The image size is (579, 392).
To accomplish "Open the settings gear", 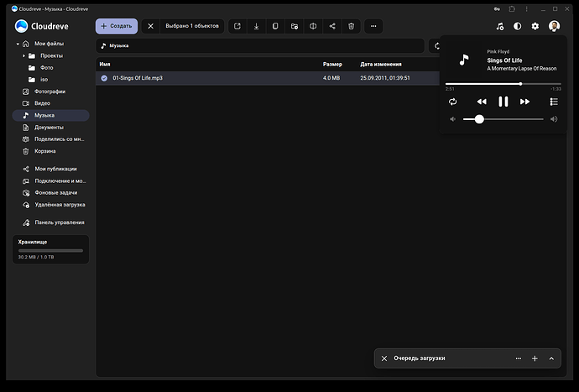I will pos(535,27).
